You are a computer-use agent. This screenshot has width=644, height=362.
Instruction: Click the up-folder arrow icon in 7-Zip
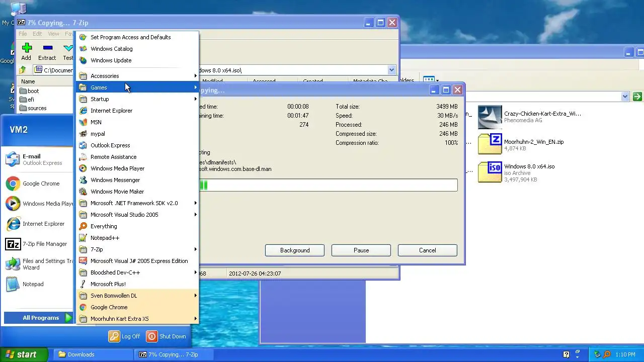point(23,70)
